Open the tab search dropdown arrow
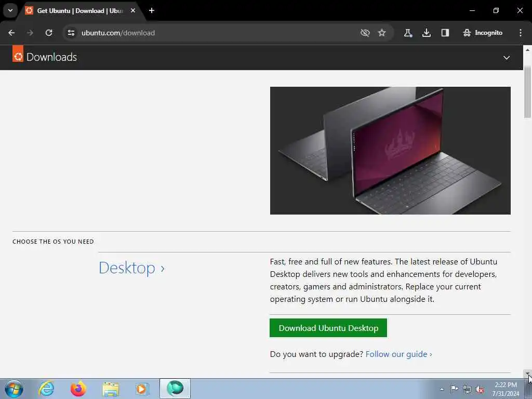This screenshot has height=399, width=532. (x=10, y=10)
